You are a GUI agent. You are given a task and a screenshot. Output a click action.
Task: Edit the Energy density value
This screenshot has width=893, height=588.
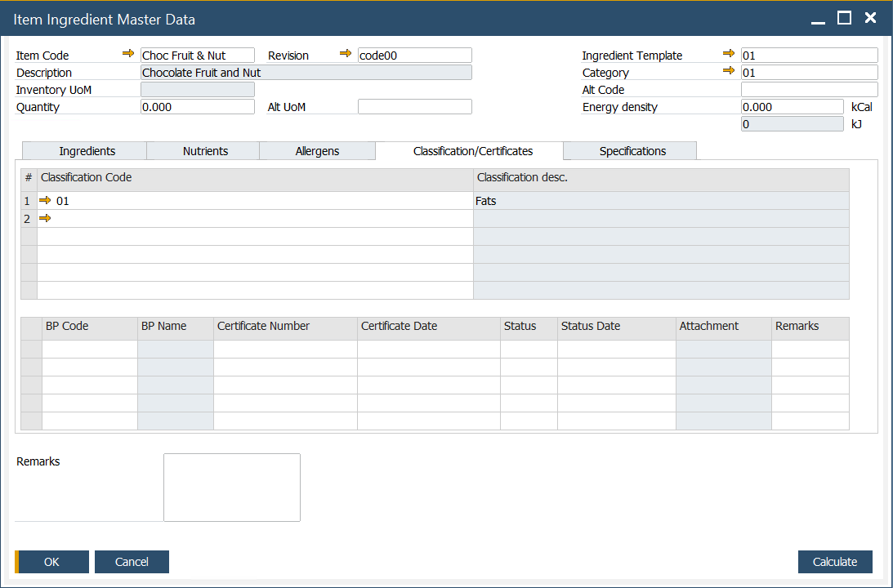[791, 106]
